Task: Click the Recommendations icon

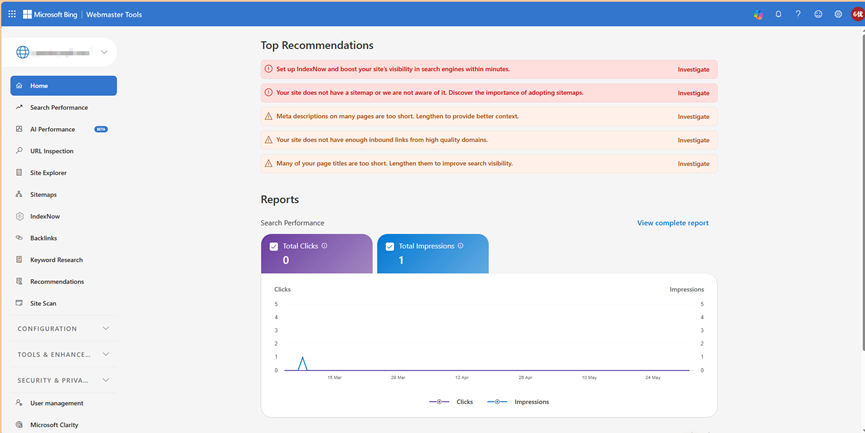Action: click(19, 281)
